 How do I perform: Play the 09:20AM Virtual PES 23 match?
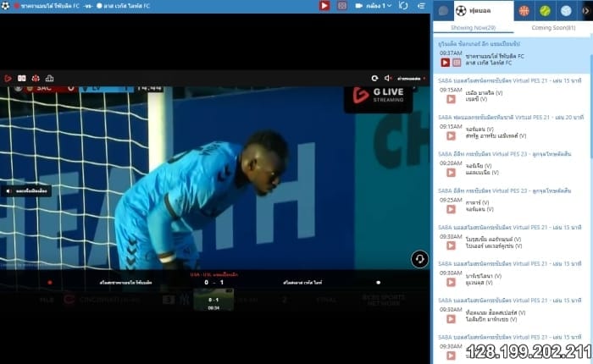[451, 173]
